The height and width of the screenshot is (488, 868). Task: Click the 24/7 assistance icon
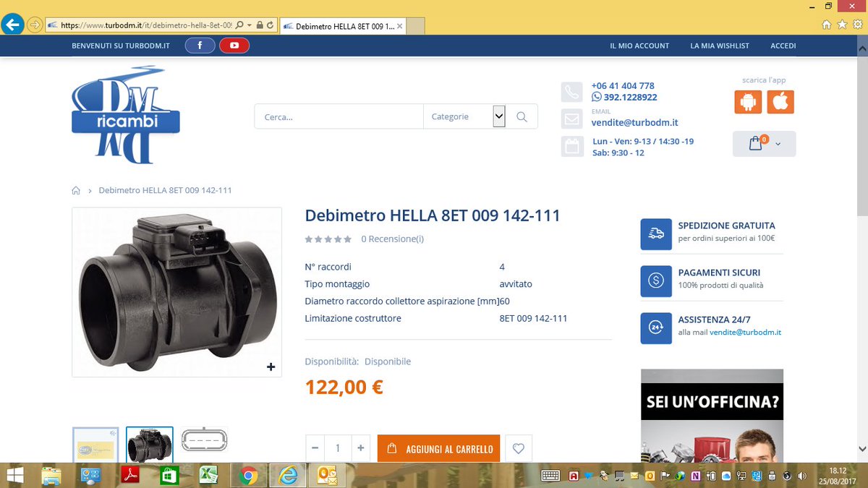pos(656,328)
